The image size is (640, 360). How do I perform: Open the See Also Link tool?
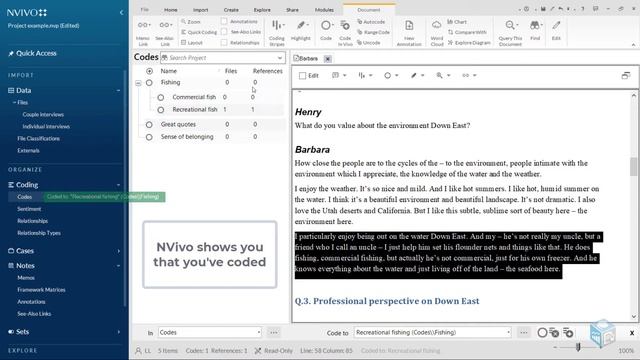click(x=165, y=33)
